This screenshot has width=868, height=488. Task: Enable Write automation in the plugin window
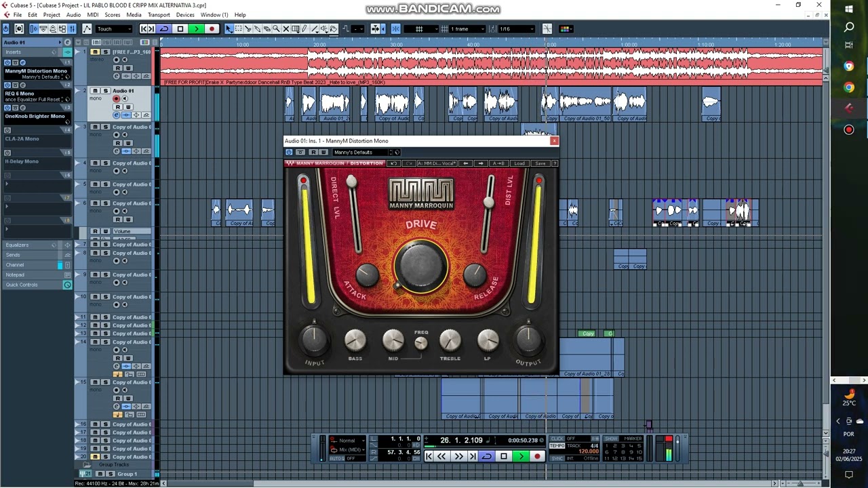pos(323,152)
